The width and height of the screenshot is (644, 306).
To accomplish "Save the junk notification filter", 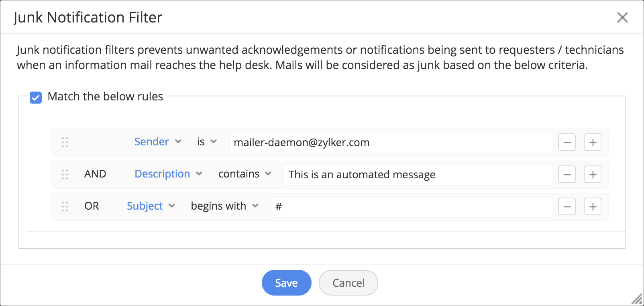I will point(286,283).
